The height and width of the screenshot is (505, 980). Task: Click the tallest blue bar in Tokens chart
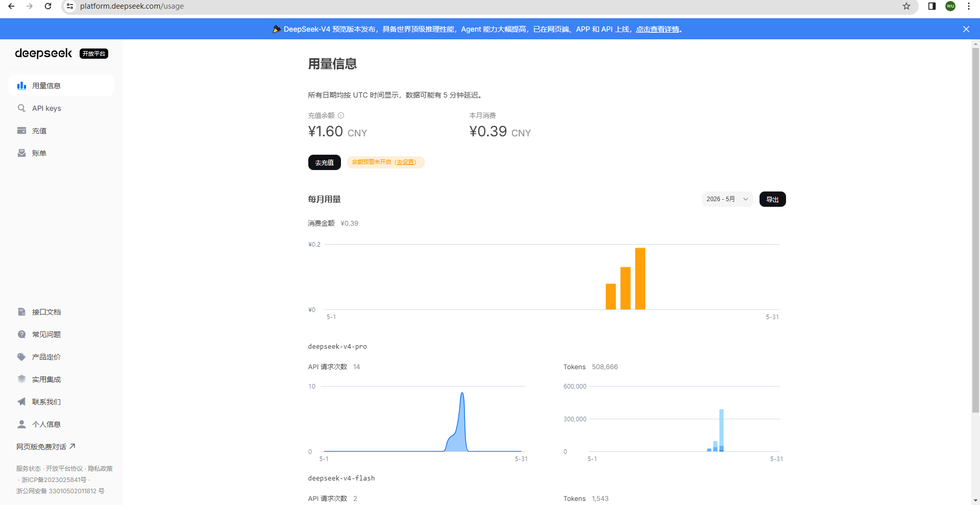pyautogui.click(x=721, y=430)
